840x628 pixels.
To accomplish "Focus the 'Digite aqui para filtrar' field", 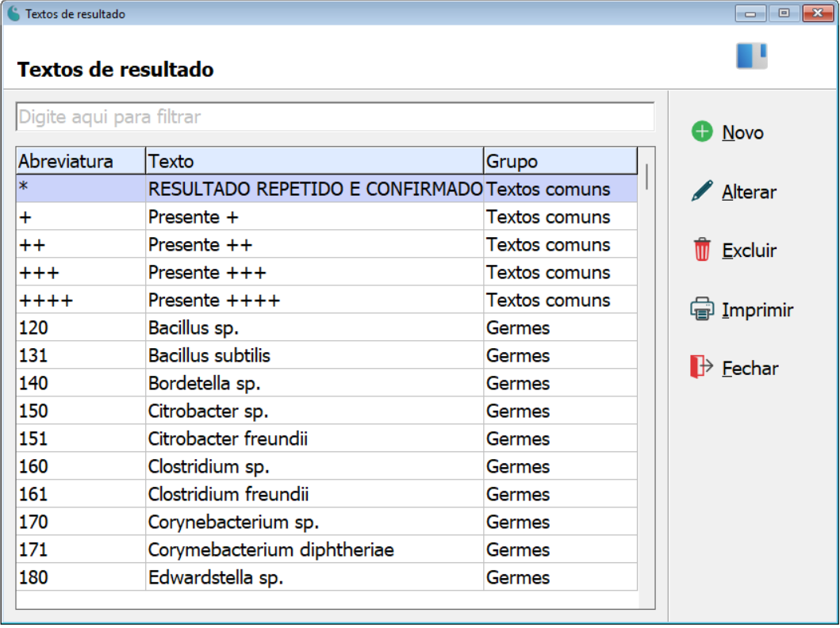I will click(x=335, y=117).
